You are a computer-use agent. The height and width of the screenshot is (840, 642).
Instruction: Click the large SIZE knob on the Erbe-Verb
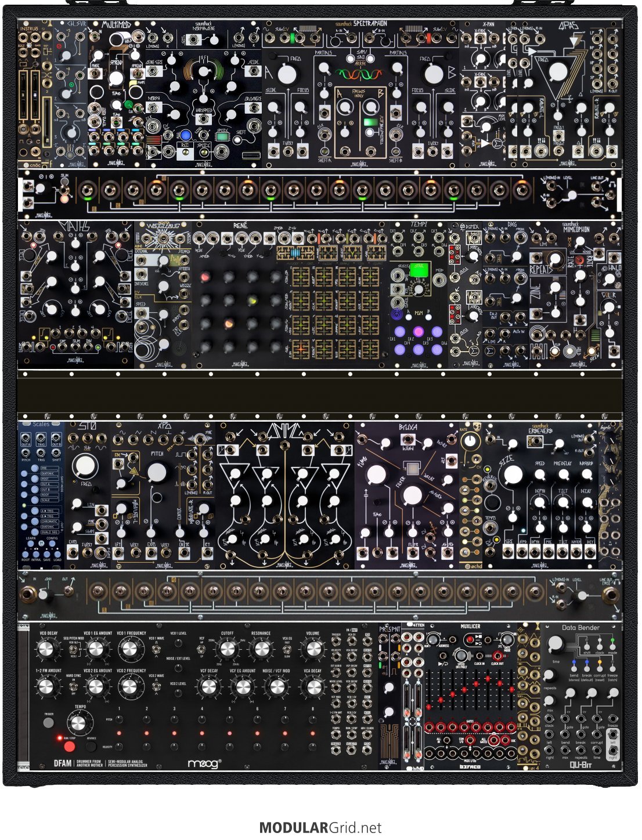pos(513,475)
